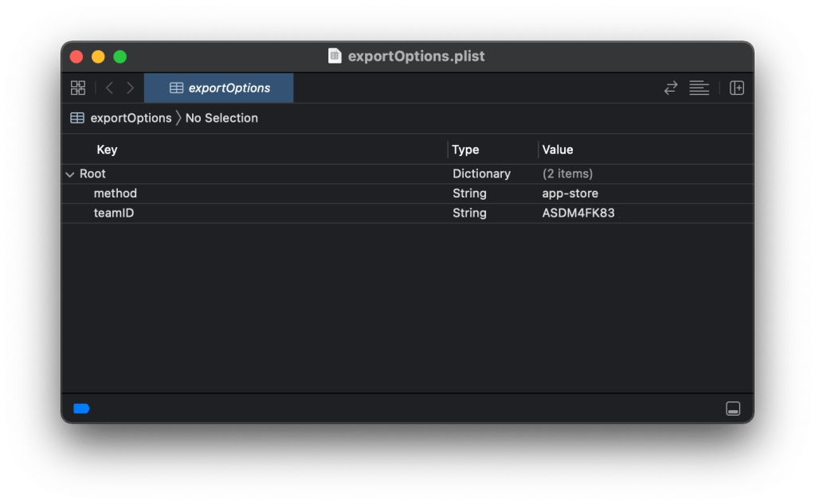Viewport: 815px width, 504px height.
Task: Select the exportOptions editor tab
Action: click(x=219, y=88)
